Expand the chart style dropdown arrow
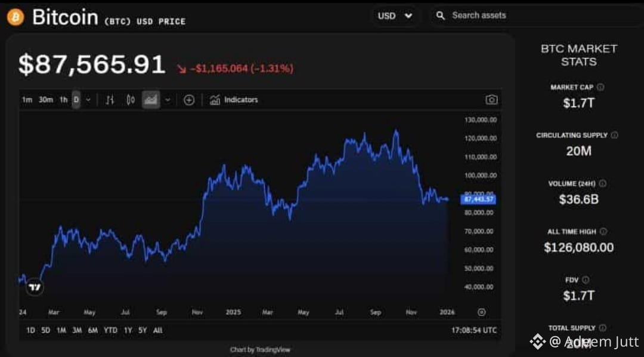The image size is (644, 357). [x=168, y=100]
